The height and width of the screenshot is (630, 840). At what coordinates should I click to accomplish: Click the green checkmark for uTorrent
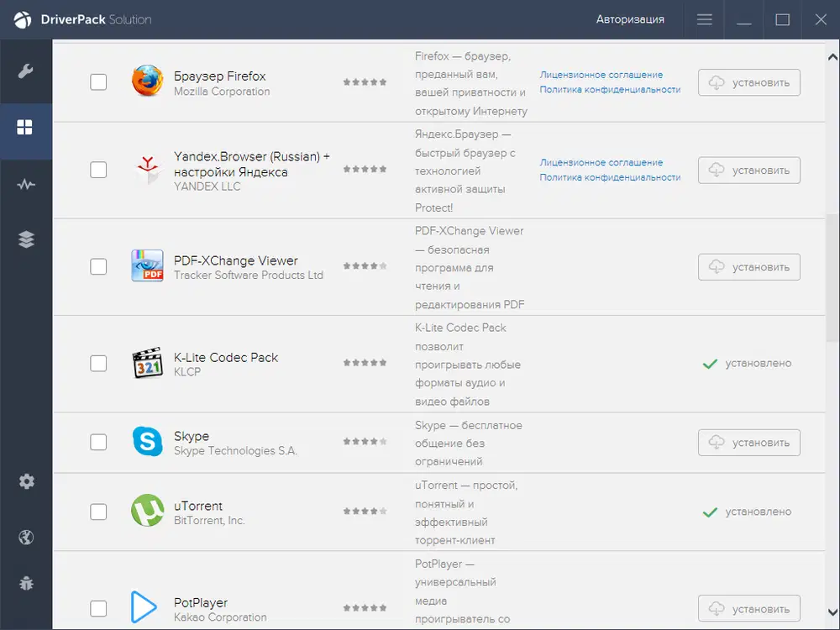[x=710, y=512]
